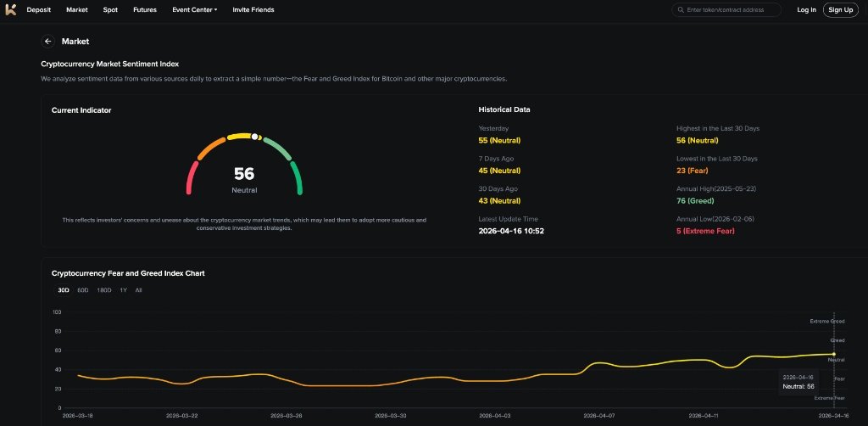868x426 pixels.
Task: Open Market in the top navigation bar
Action: pyautogui.click(x=77, y=10)
